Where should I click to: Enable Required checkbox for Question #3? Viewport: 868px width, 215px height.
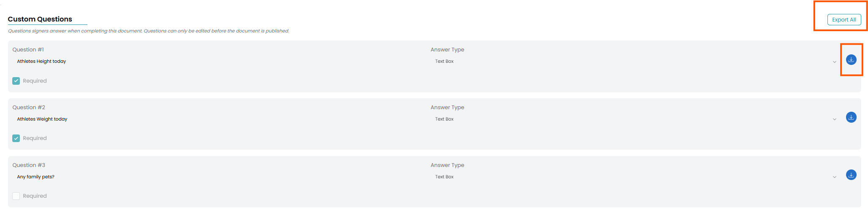point(16,196)
